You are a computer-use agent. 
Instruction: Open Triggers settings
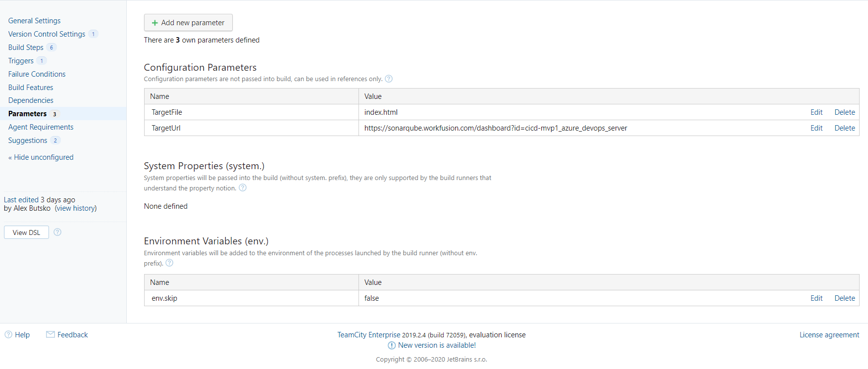coord(21,61)
